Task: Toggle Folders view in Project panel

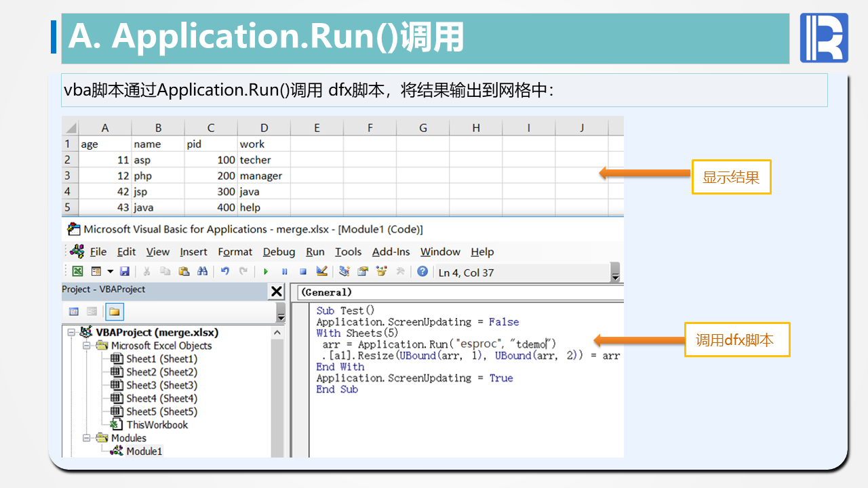Action: tap(114, 312)
